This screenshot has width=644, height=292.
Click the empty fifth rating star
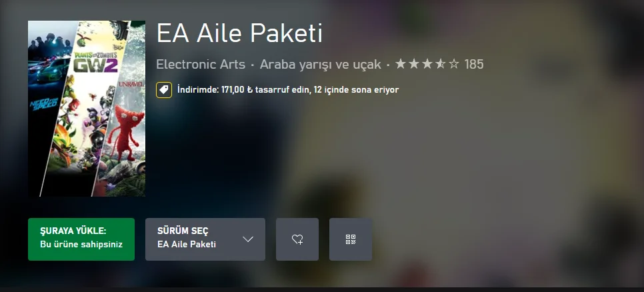453,64
